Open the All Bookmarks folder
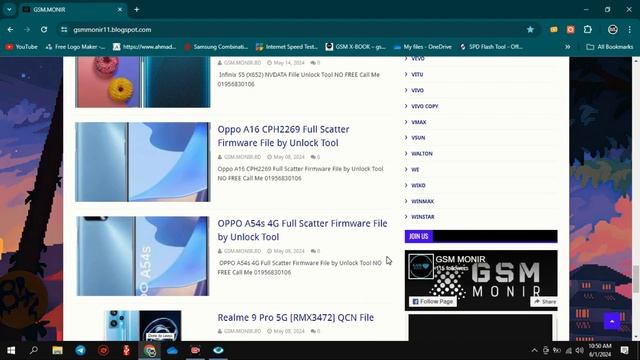The height and width of the screenshot is (360, 640). pos(609,47)
